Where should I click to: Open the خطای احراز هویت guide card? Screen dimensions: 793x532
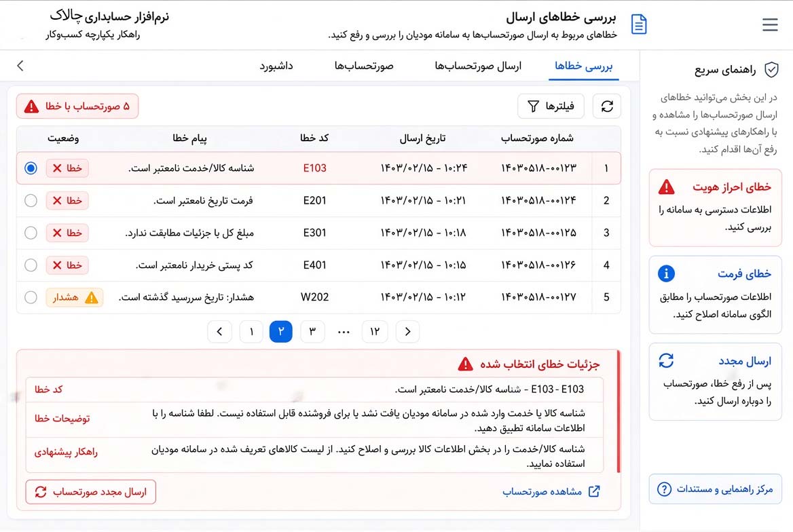[715, 208]
